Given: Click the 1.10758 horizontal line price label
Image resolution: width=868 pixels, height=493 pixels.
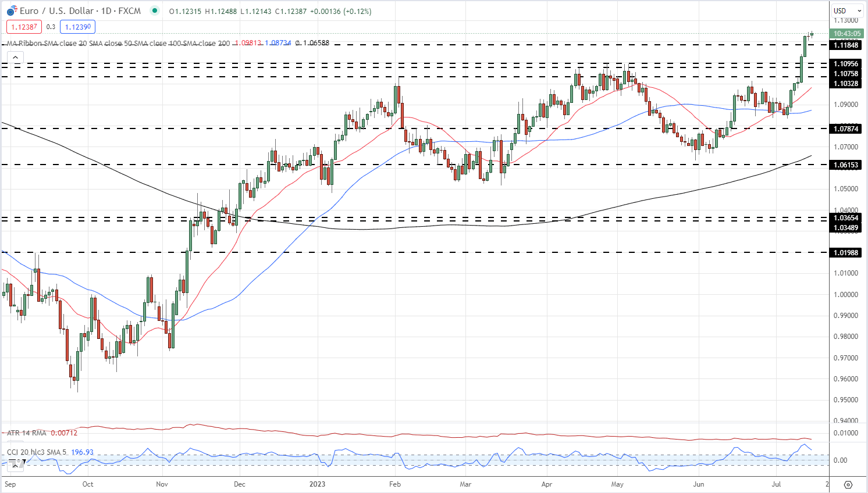Looking at the screenshot, I should 846,74.
